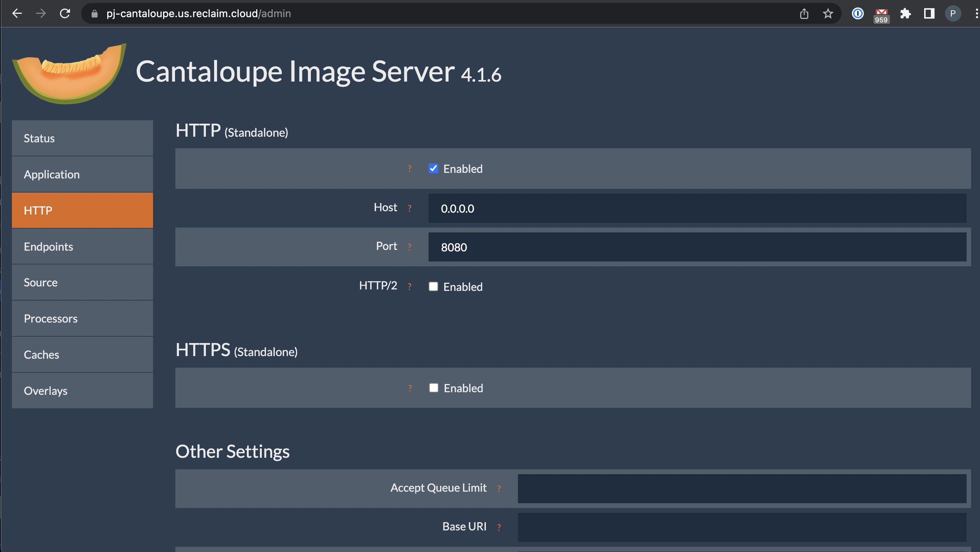This screenshot has height=552, width=980.
Task: Open the Processors sidebar section
Action: tap(82, 318)
